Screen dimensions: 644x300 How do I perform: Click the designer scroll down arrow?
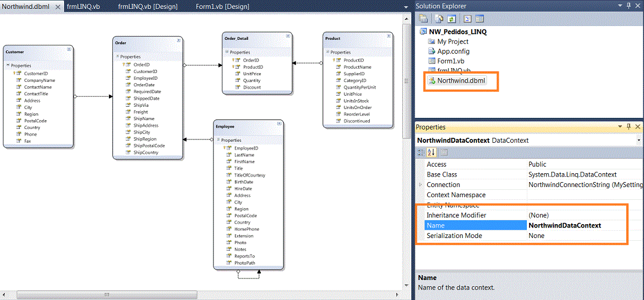[407, 286]
